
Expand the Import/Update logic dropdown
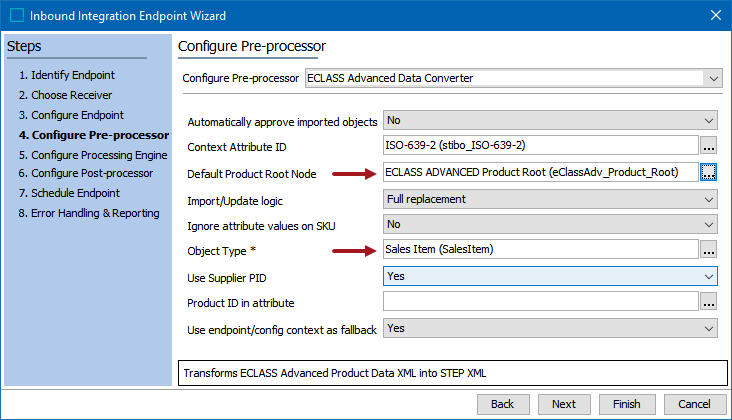pyautogui.click(x=550, y=199)
